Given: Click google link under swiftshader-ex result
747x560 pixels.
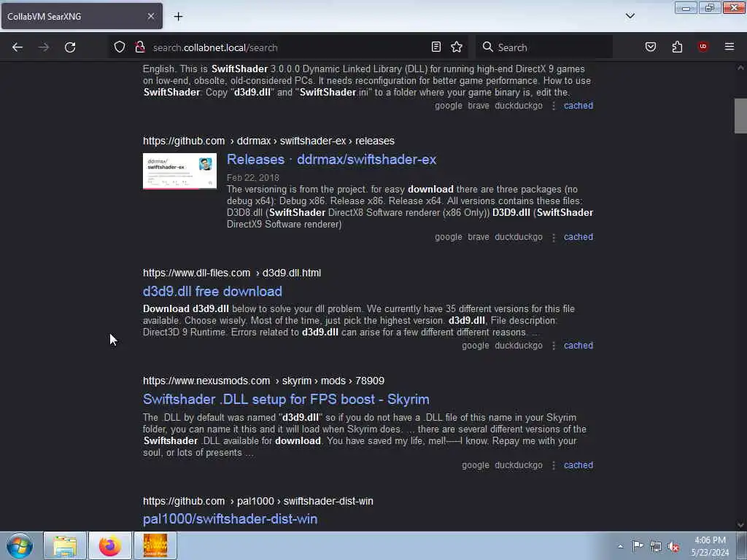Looking at the screenshot, I should click(449, 237).
